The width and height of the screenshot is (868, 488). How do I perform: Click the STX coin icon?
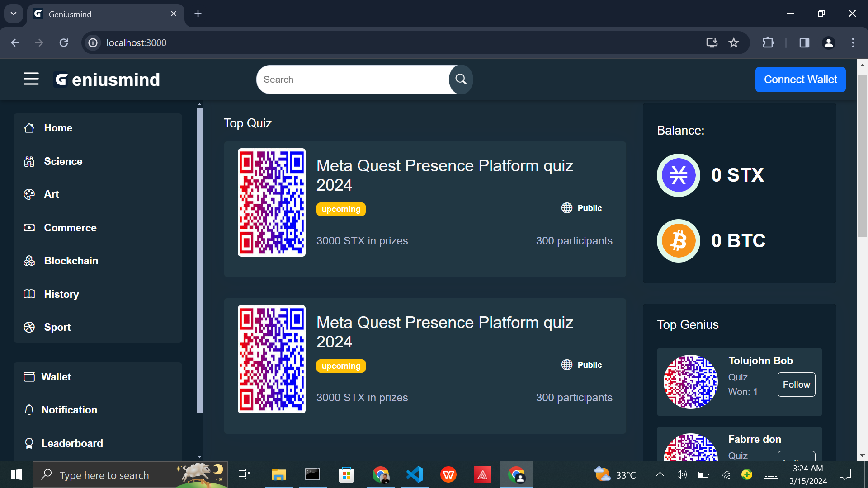point(678,175)
